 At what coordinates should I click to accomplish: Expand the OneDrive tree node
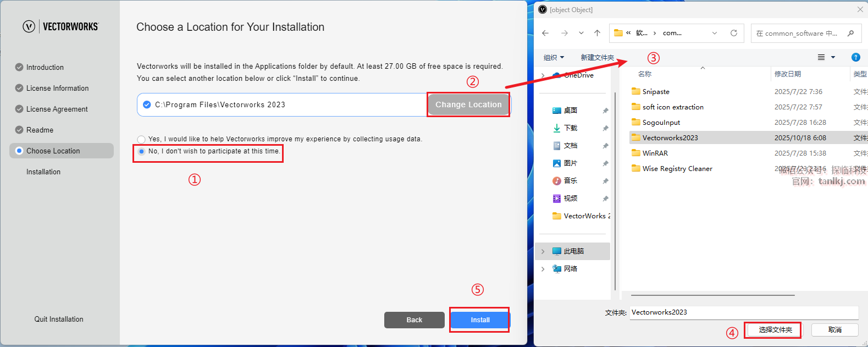[x=543, y=75]
